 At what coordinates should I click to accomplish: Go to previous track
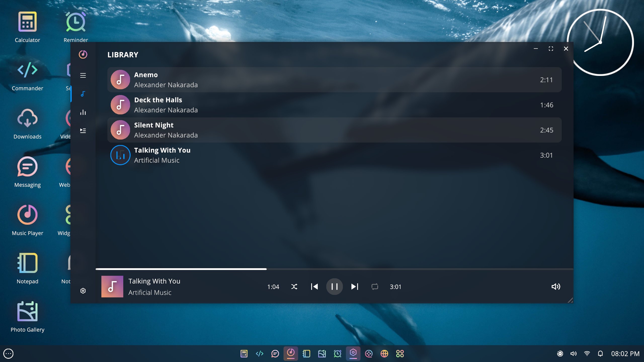pos(314,287)
